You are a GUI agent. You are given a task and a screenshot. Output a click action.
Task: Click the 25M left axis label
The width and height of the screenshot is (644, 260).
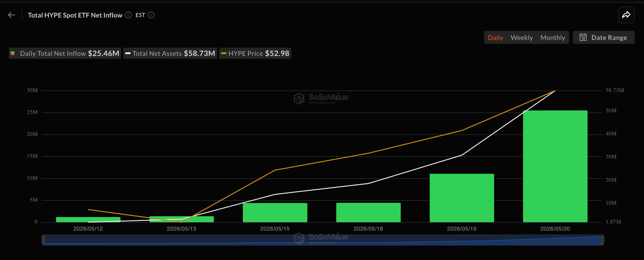pos(32,112)
